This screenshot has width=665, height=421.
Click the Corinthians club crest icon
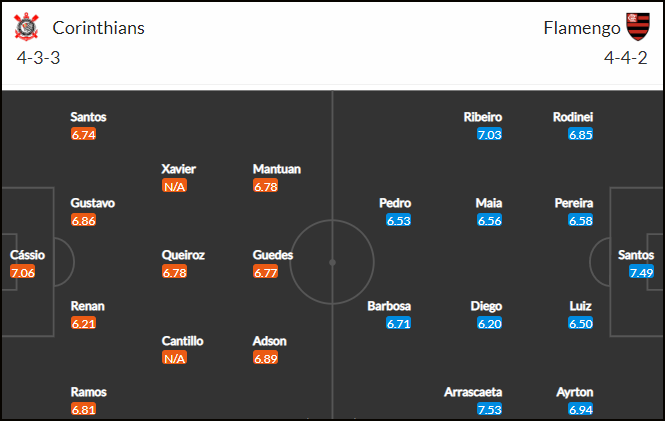26,27
